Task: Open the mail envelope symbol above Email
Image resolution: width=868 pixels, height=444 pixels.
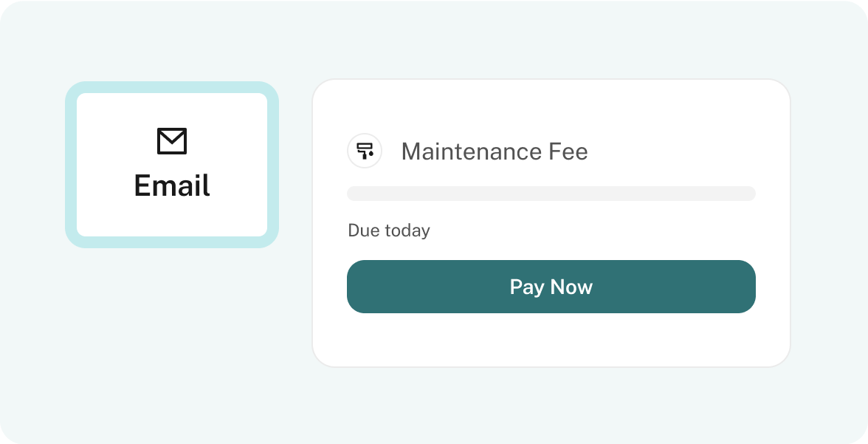Action: pos(172,141)
